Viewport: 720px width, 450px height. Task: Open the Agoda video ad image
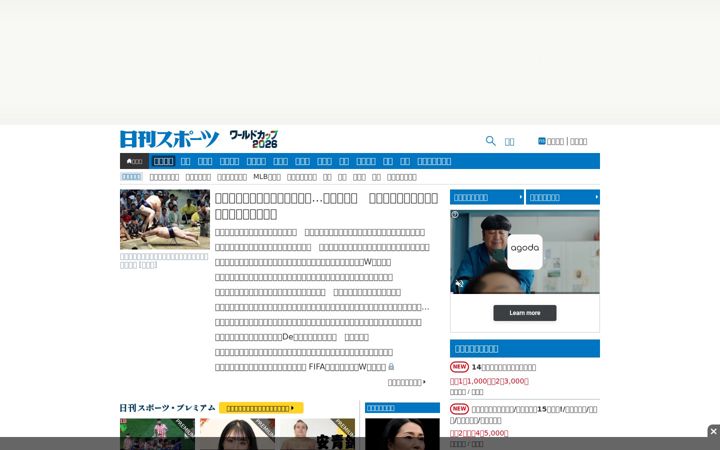coord(525,252)
